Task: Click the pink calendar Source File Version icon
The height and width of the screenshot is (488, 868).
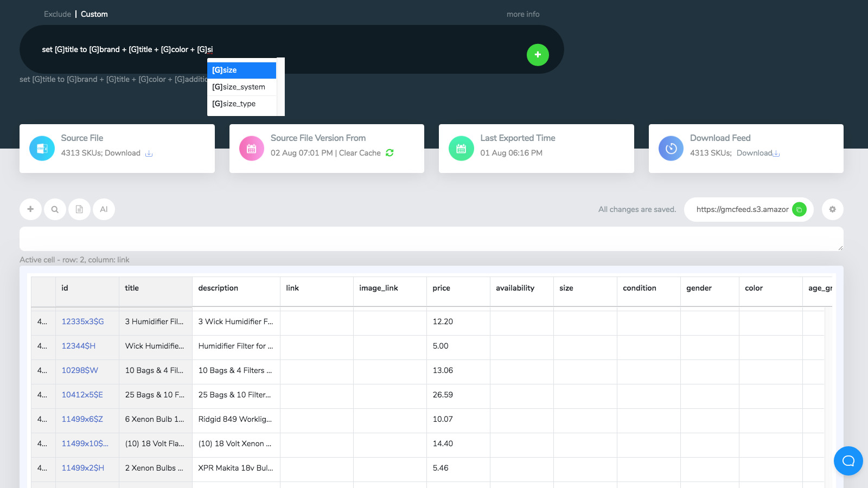Action: (252, 149)
